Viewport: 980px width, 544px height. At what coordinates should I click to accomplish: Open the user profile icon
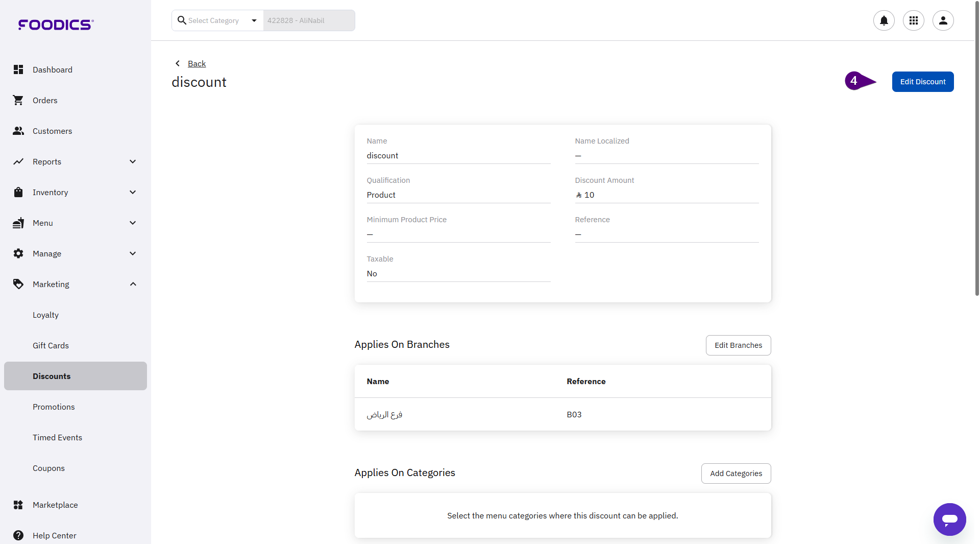tap(943, 20)
